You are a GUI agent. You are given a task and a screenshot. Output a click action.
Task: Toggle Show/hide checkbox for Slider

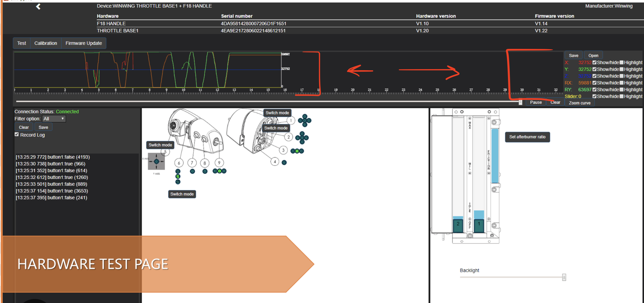tap(594, 96)
